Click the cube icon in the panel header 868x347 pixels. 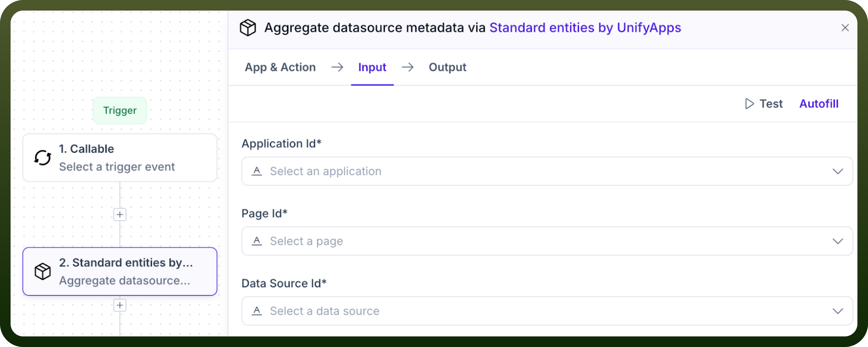click(x=248, y=28)
